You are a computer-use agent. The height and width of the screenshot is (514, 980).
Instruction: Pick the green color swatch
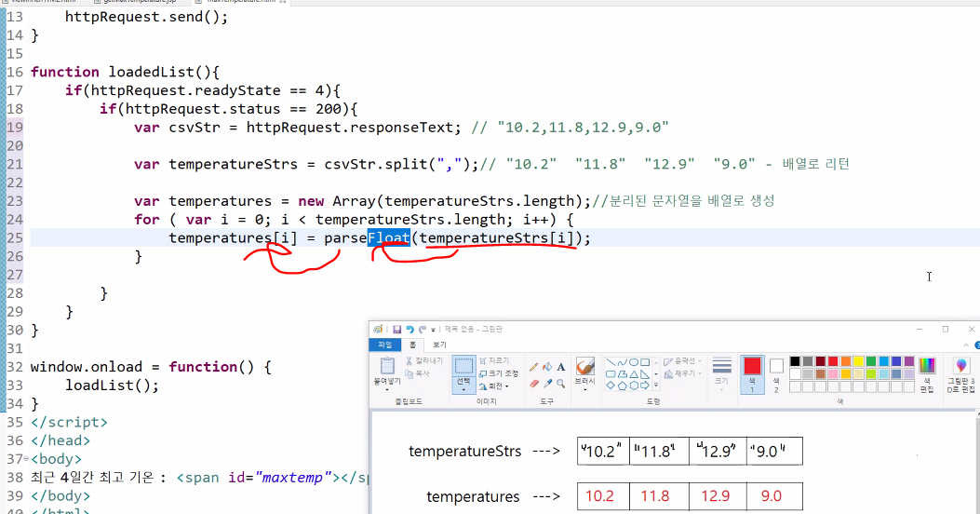tap(871, 361)
